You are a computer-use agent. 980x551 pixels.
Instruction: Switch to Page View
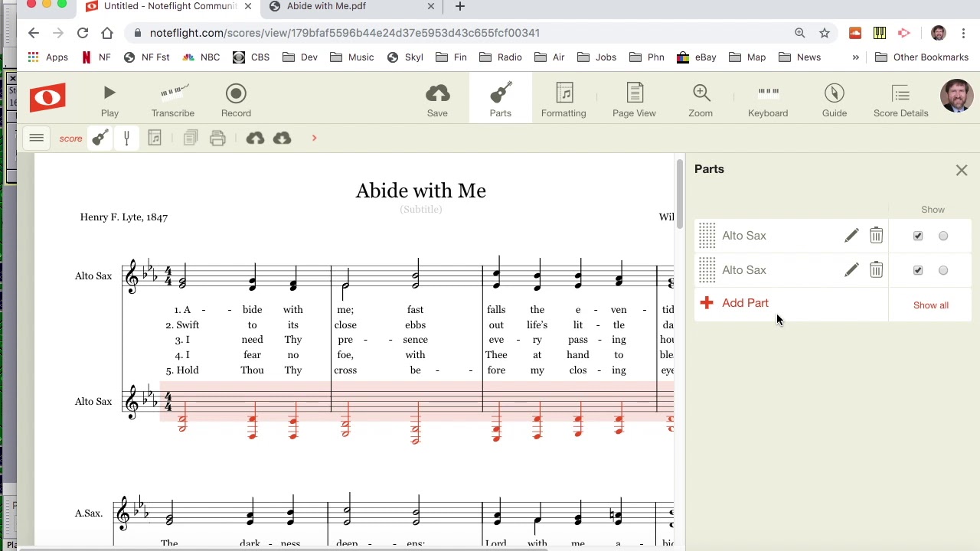click(x=634, y=101)
